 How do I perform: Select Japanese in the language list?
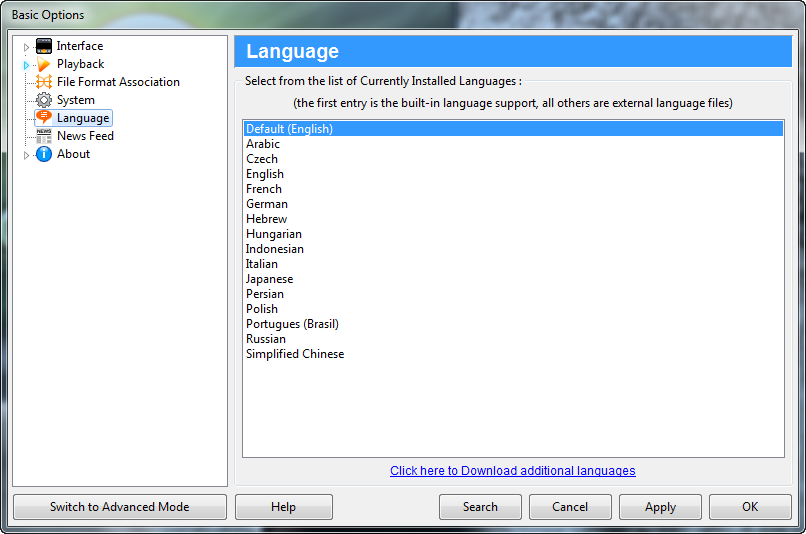click(x=514, y=279)
